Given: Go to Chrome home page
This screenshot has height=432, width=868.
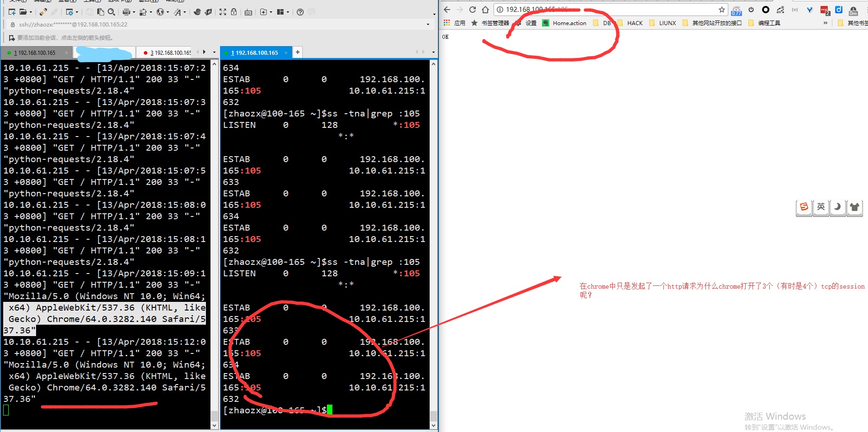Looking at the screenshot, I should (485, 10).
